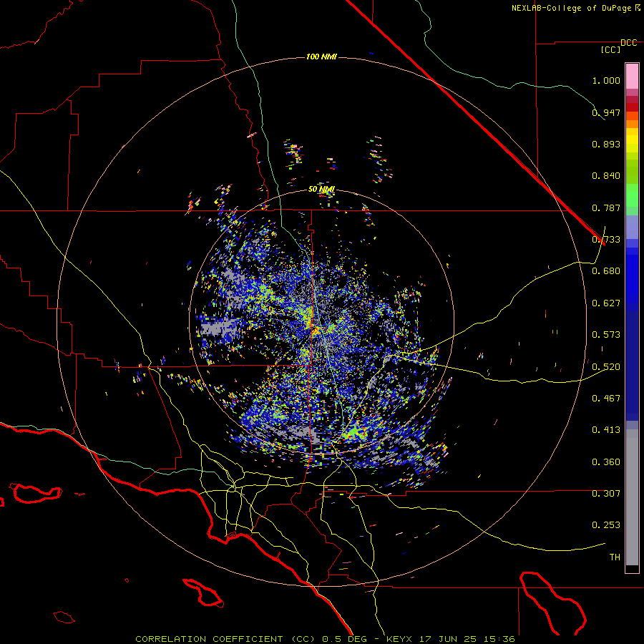Viewport: 644px width, 644px height.
Task: Pick the bright green segment of the color bar
Action: pyautogui.click(x=632, y=195)
